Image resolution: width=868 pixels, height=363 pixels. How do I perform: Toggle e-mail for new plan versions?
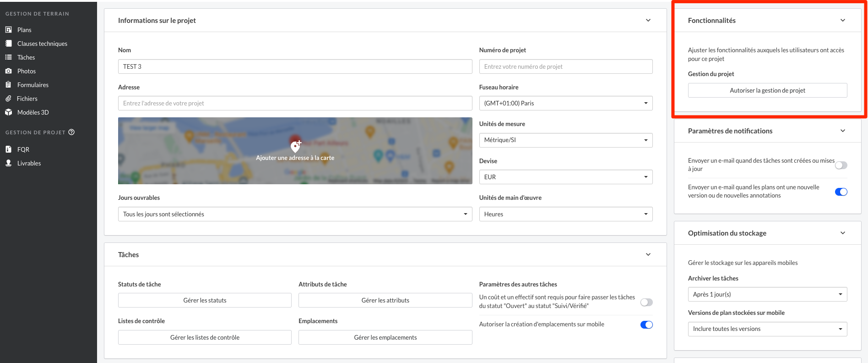[x=841, y=192]
